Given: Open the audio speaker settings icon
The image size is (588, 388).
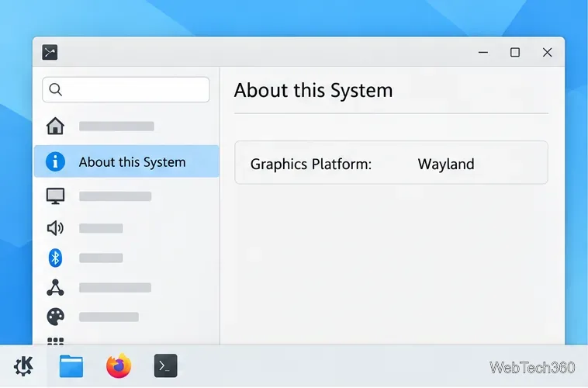Looking at the screenshot, I should click(x=55, y=228).
